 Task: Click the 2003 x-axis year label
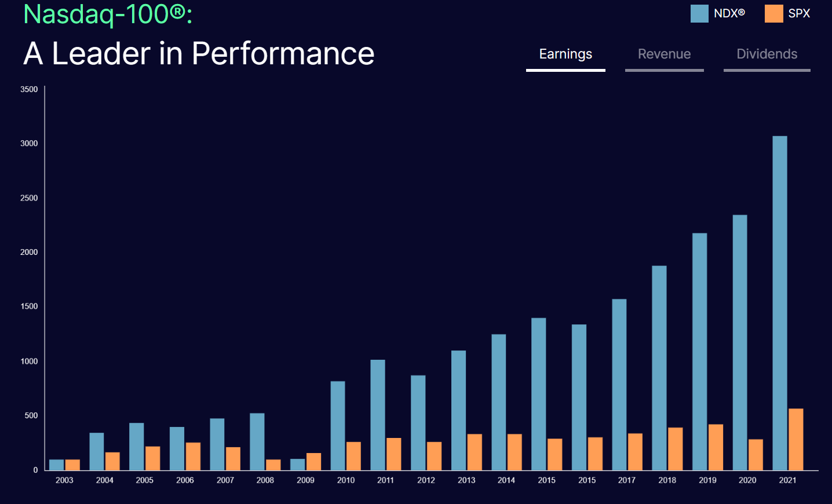click(x=64, y=480)
